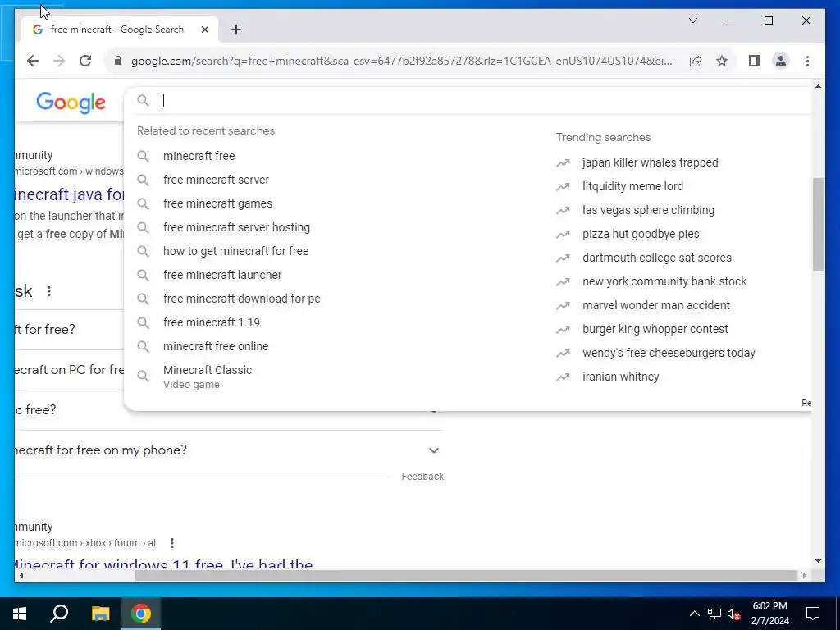The width and height of the screenshot is (840, 630).
Task: Open trending search litquidity meme lord
Action: [632, 186]
